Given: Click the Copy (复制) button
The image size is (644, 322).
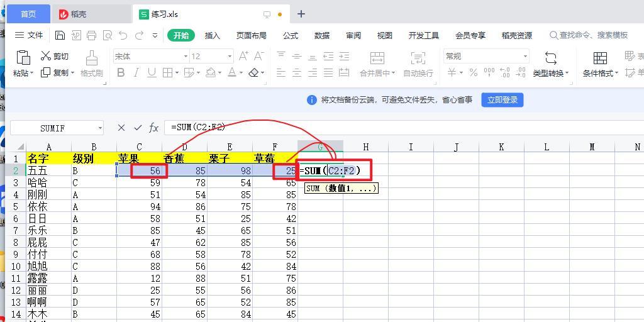Looking at the screenshot, I should (x=57, y=73).
